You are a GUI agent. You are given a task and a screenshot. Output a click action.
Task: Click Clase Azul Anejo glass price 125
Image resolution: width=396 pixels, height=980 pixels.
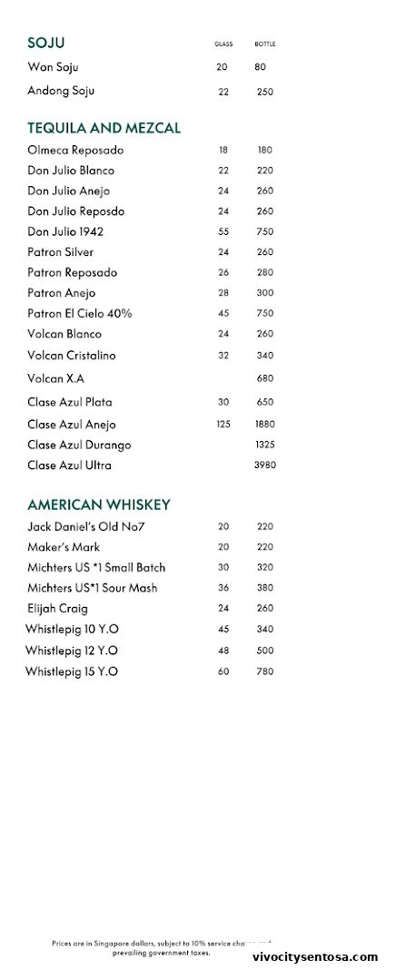tap(223, 424)
